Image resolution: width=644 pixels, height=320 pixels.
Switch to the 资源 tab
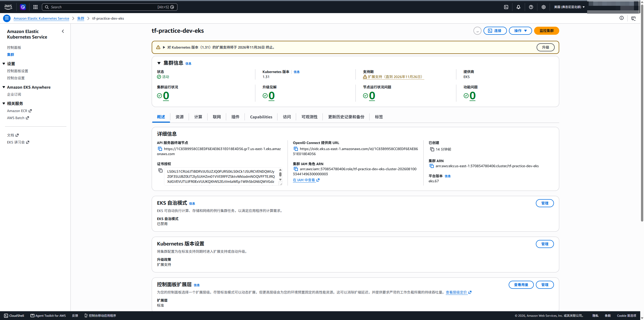[x=180, y=117]
